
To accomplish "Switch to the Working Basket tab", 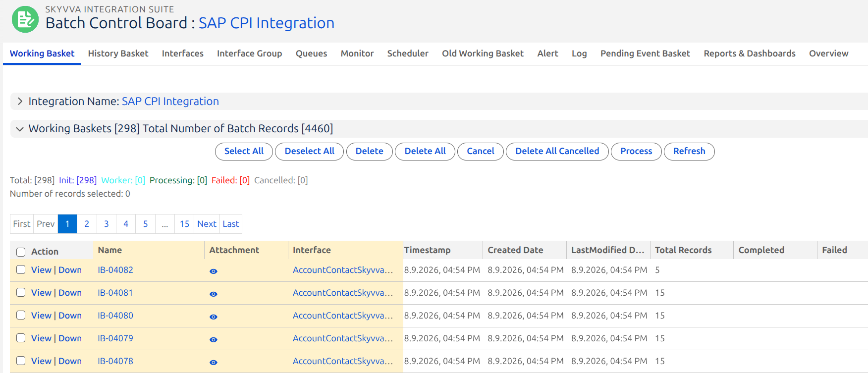I will click(x=42, y=53).
